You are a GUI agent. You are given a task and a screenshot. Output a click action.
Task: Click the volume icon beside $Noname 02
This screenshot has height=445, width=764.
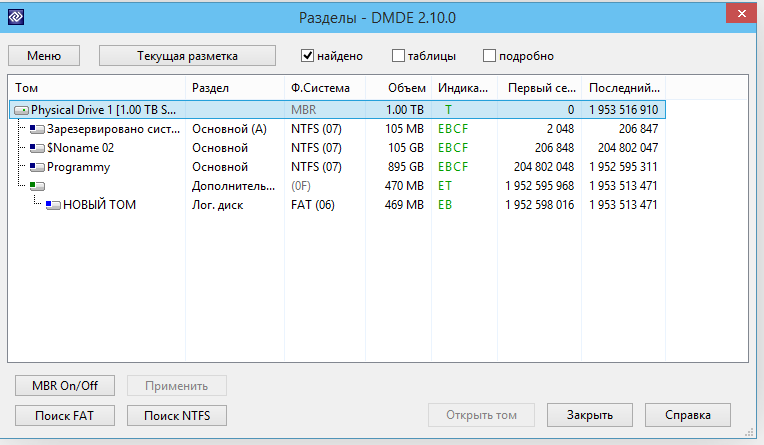coord(37,148)
